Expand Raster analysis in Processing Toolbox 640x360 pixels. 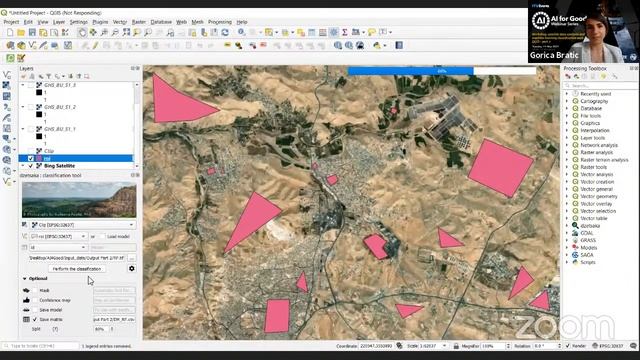pos(567,152)
